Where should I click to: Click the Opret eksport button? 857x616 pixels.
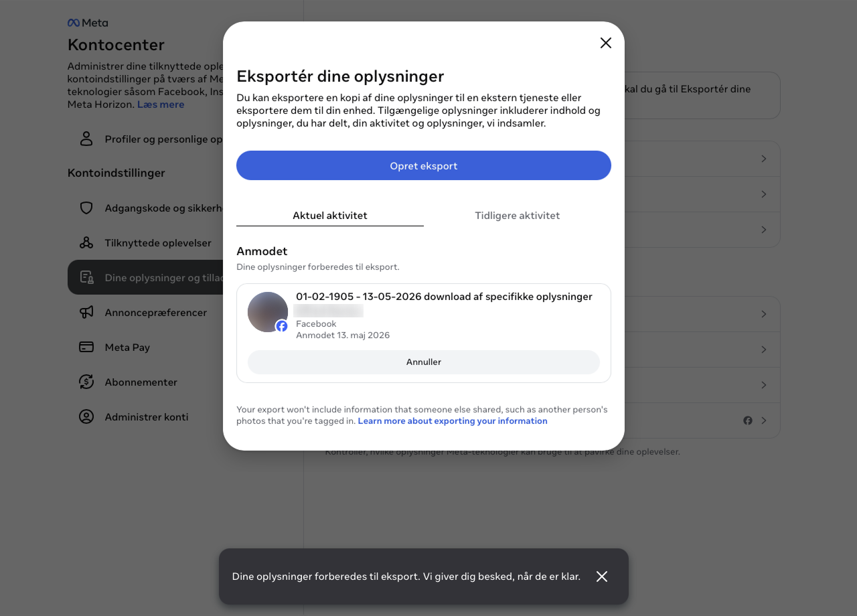(424, 165)
